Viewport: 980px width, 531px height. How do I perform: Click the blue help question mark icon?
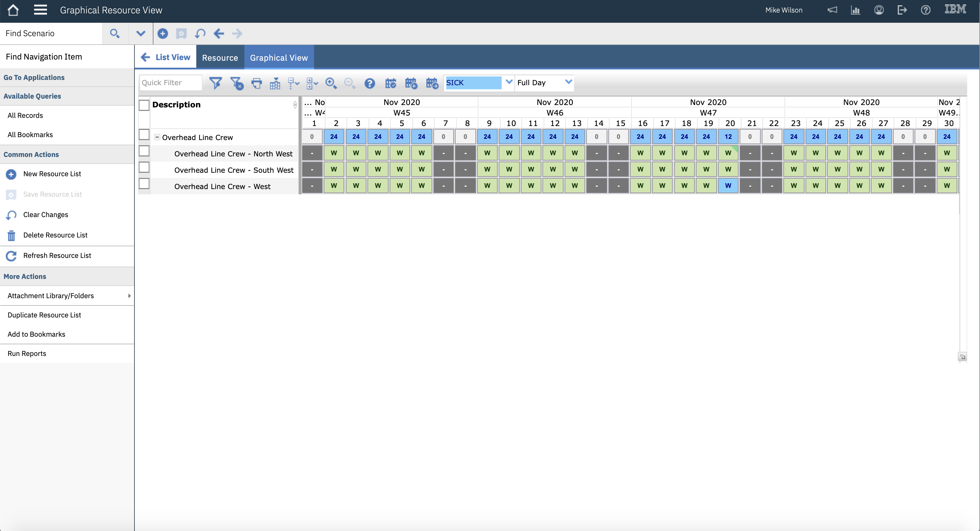tap(370, 83)
